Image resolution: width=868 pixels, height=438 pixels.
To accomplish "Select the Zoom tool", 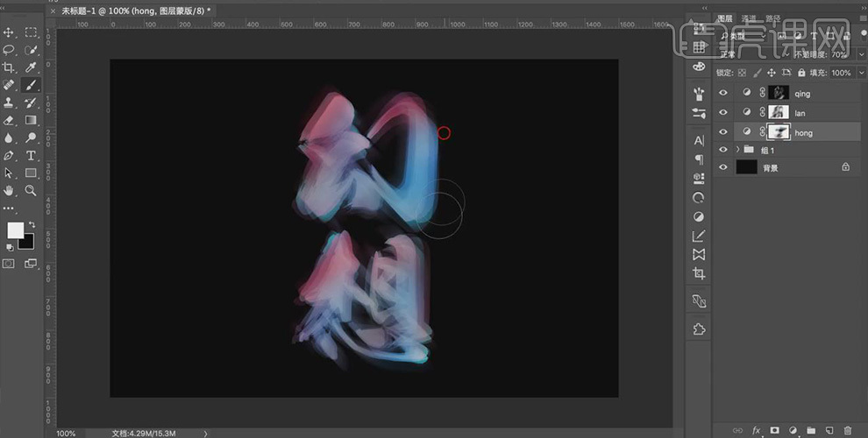I will coord(31,190).
